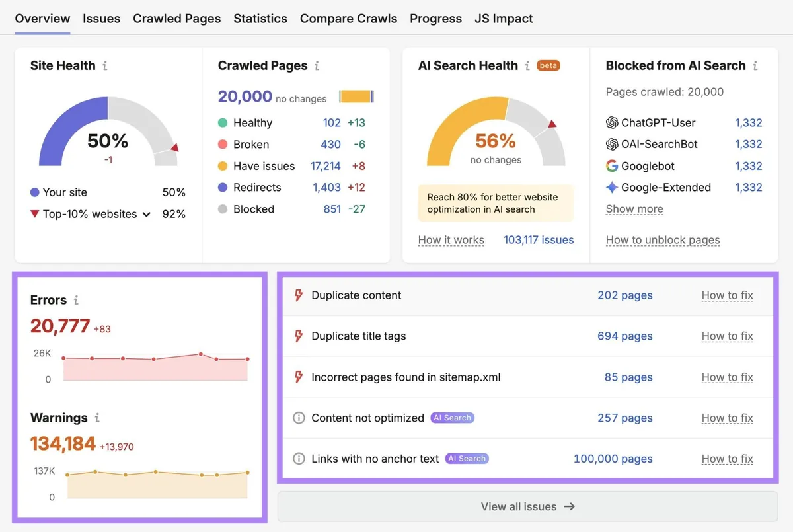Click the red Broken pages legend dot

(223, 144)
